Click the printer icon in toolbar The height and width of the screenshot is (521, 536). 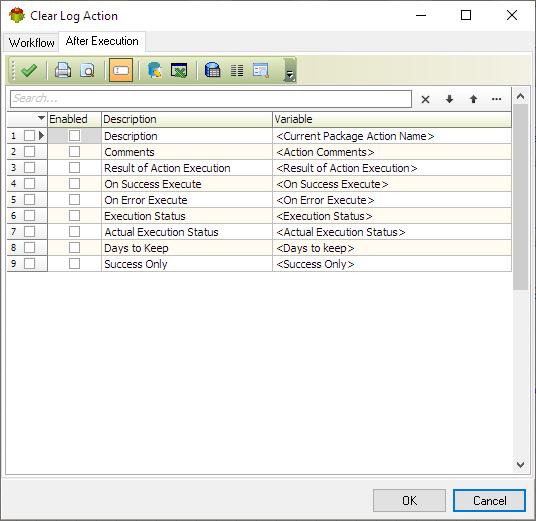[x=63, y=70]
